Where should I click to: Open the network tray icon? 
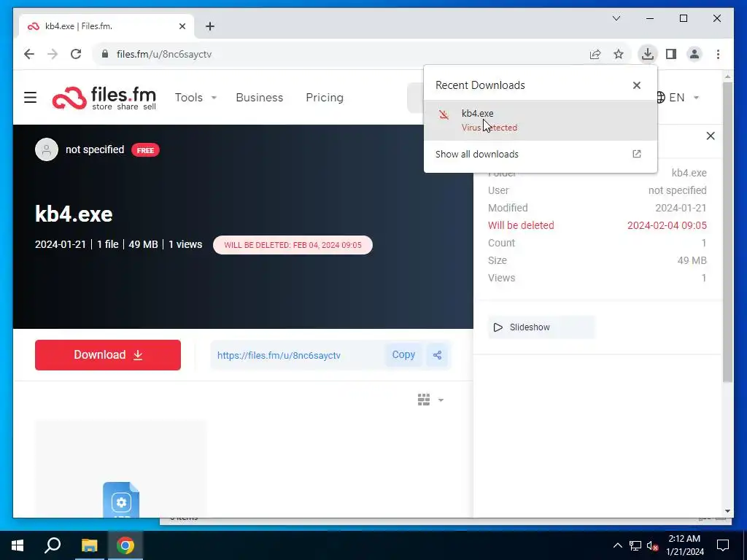[x=635, y=545]
